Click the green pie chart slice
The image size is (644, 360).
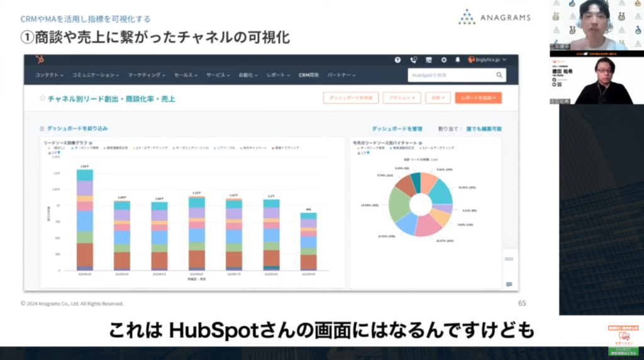[x=398, y=204]
